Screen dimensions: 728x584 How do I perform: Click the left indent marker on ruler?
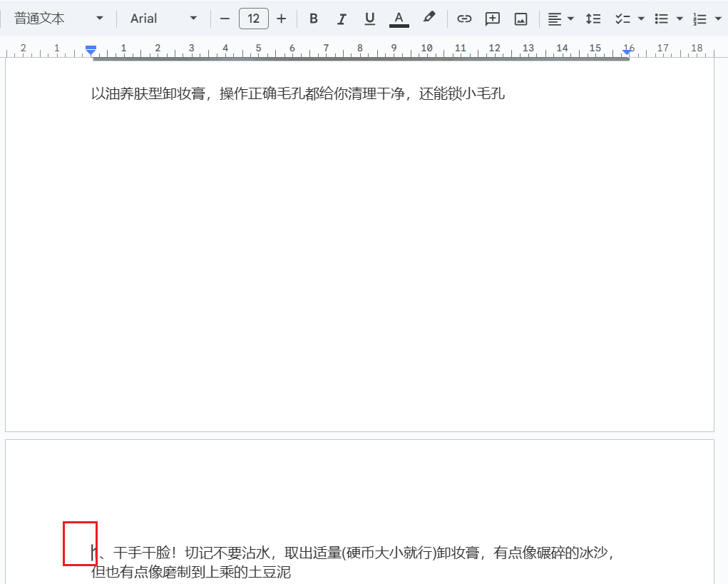pos(91,51)
